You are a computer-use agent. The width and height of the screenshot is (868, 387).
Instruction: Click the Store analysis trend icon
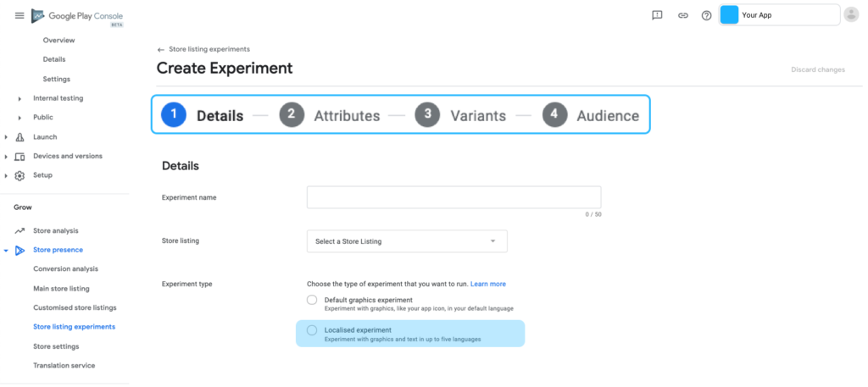pyautogui.click(x=20, y=230)
